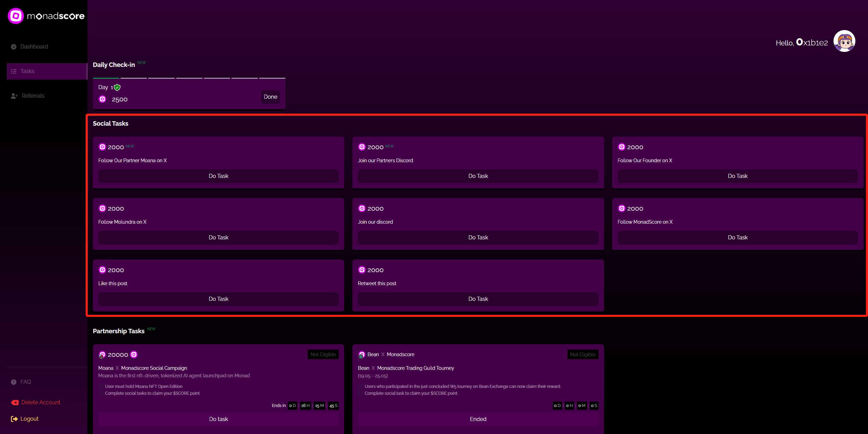The image size is (868, 434).
Task: Click coin icon on Follow MonadScore on X card
Action: (621, 208)
